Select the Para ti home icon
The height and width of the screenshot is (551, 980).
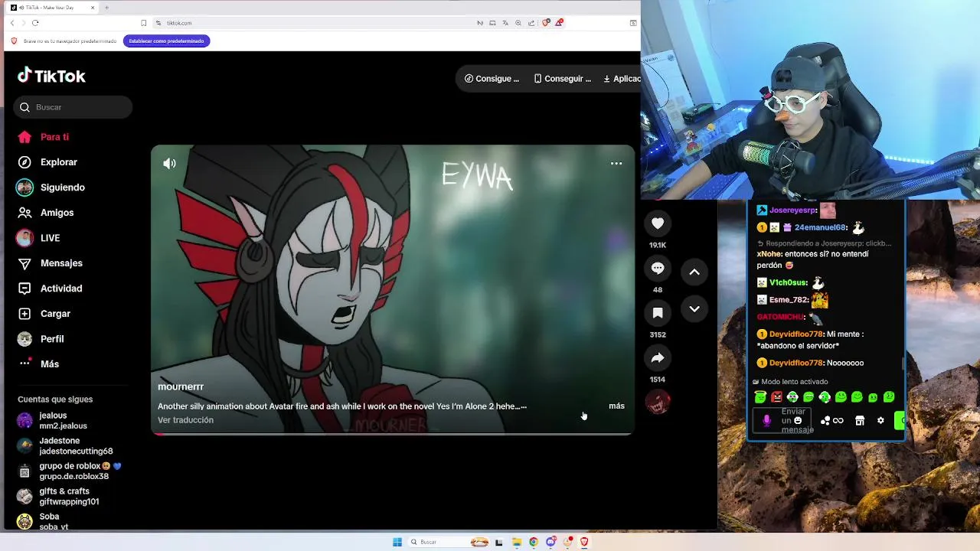tap(24, 137)
